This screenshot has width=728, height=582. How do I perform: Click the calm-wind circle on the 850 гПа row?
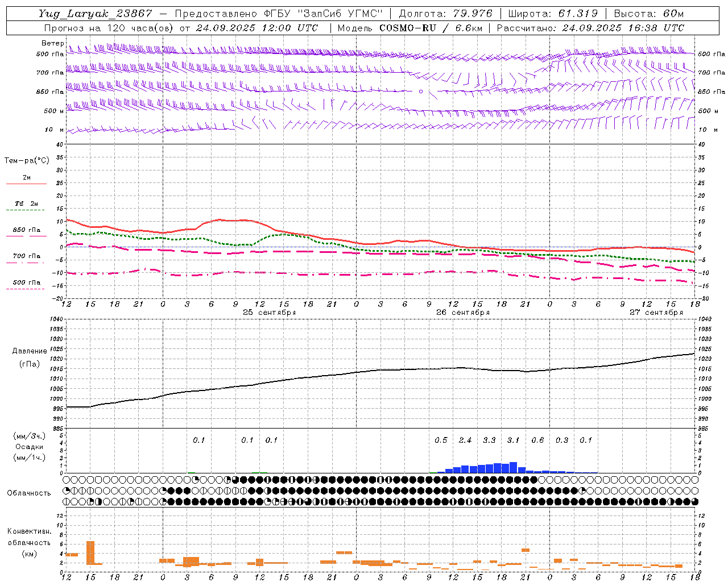coord(421,91)
